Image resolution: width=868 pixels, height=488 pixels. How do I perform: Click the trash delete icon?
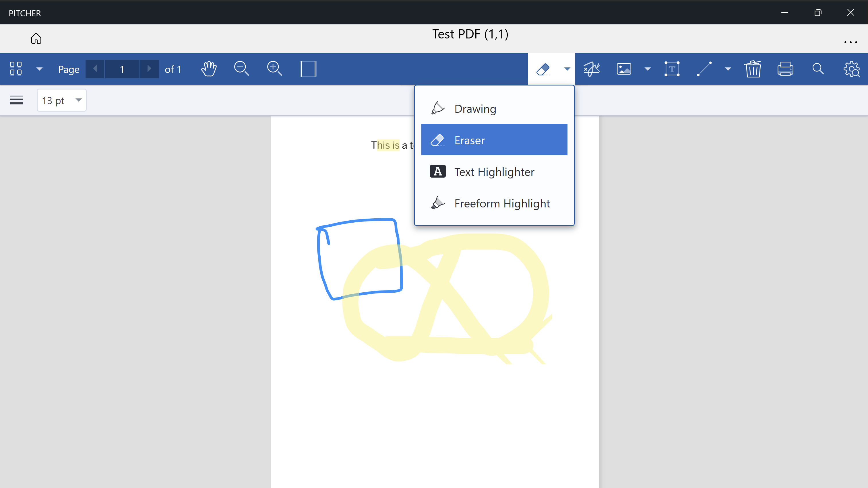(x=753, y=69)
